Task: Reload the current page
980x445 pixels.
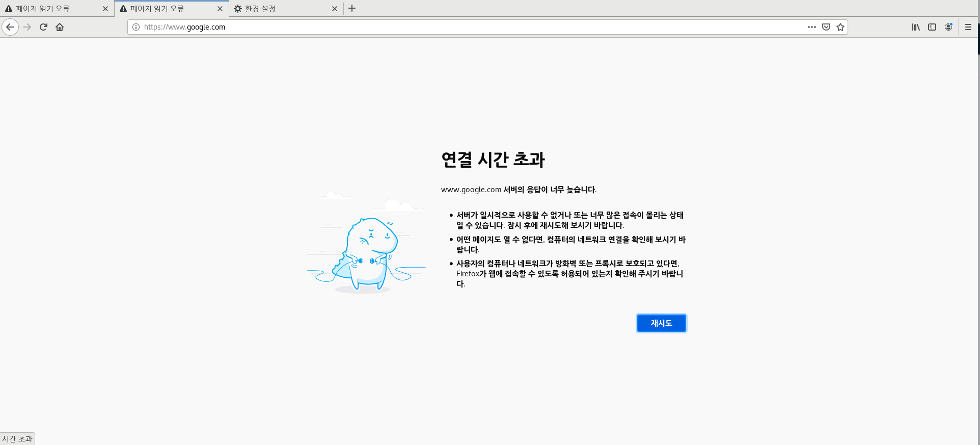Action: click(x=43, y=27)
